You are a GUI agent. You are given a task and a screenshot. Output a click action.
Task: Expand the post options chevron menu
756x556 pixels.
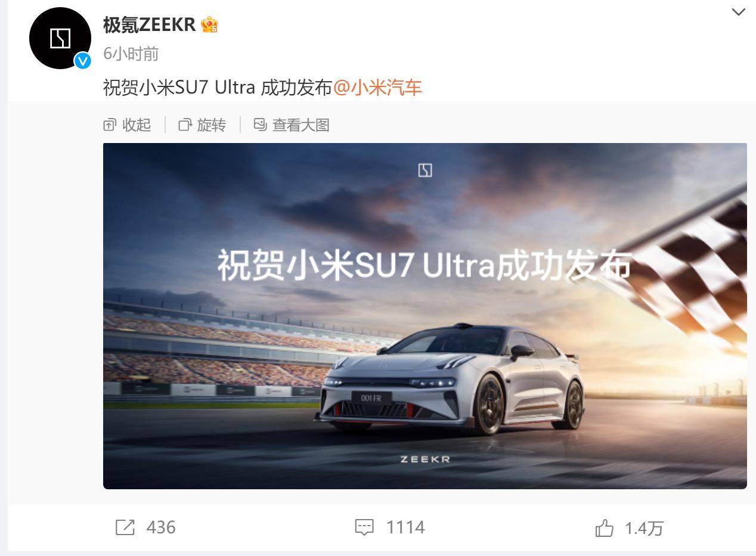(738, 12)
